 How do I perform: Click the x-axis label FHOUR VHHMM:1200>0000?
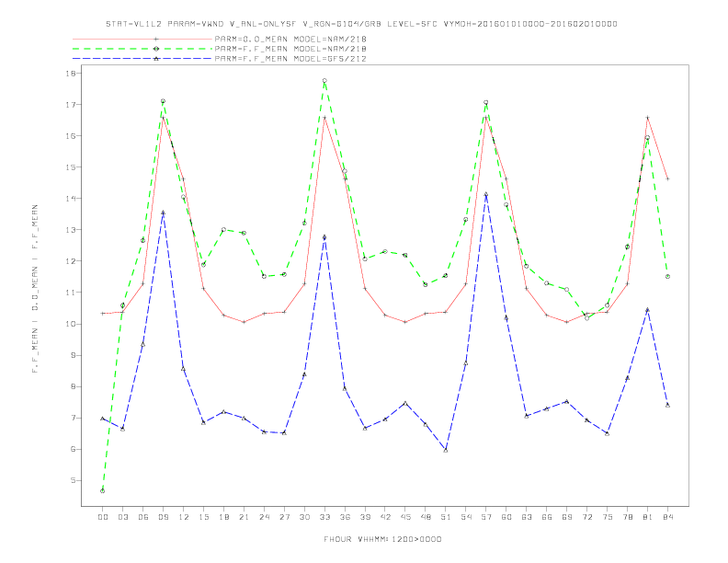click(x=382, y=539)
